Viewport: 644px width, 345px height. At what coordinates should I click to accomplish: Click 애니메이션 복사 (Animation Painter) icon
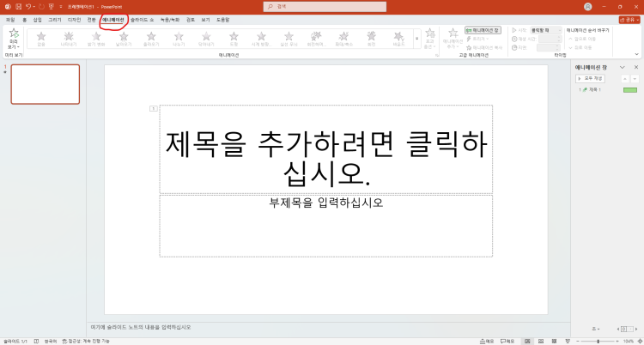[469, 48]
